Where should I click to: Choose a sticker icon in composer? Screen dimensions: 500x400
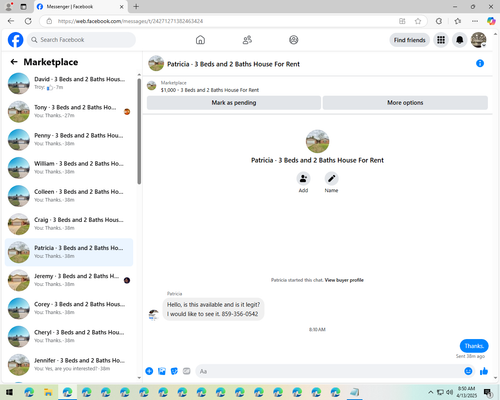(174, 371)
